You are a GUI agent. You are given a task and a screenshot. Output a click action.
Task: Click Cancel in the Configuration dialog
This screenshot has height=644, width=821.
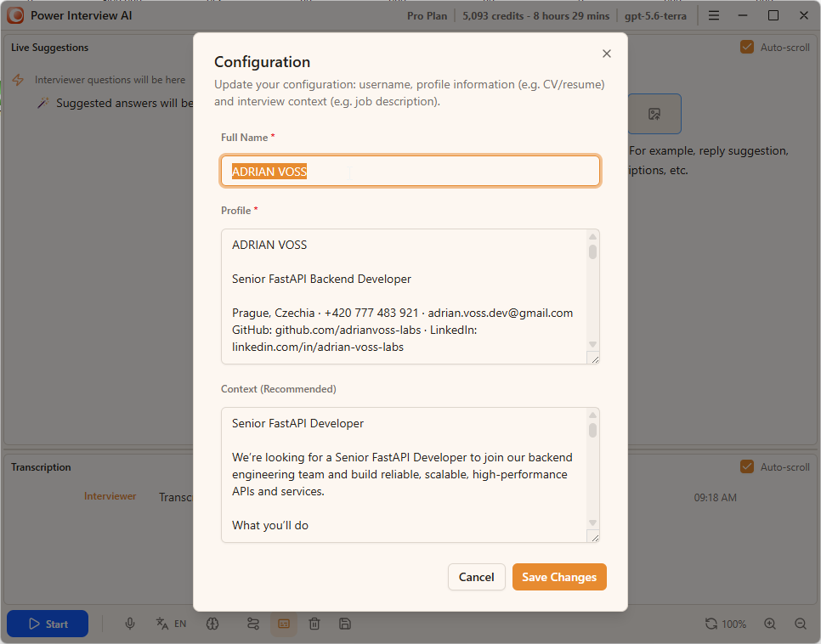tap(476, 577)
